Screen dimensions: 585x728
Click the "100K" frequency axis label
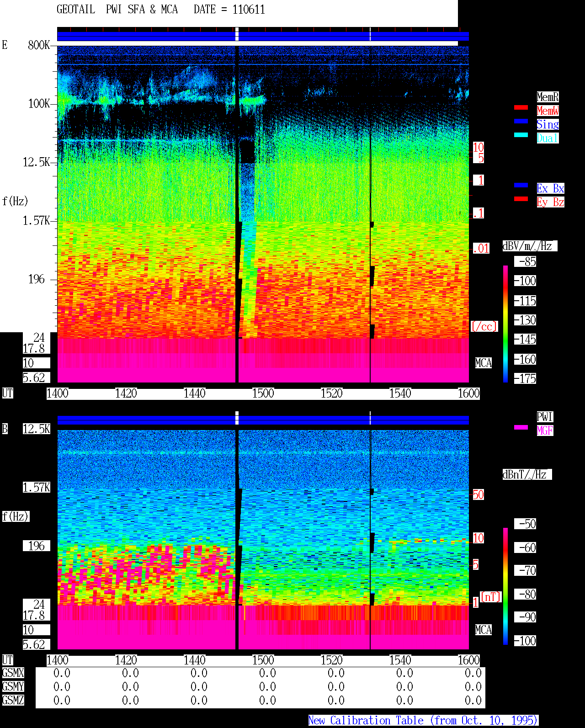[x=39, y=104]
